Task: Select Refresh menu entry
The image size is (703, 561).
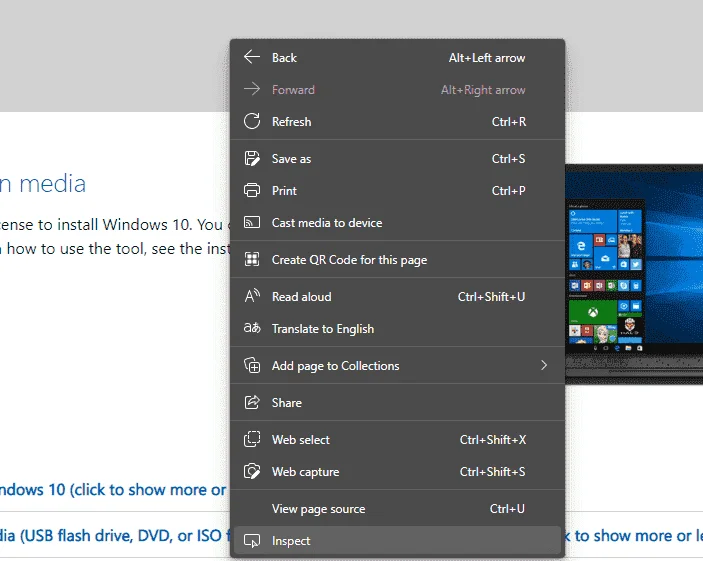Action: tap(397, 122)
